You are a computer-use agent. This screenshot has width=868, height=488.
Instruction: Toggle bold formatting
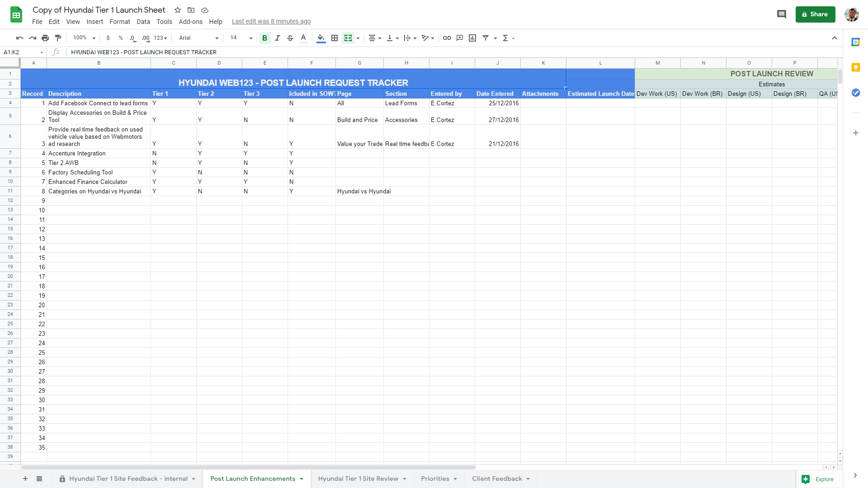pos(265,38)
